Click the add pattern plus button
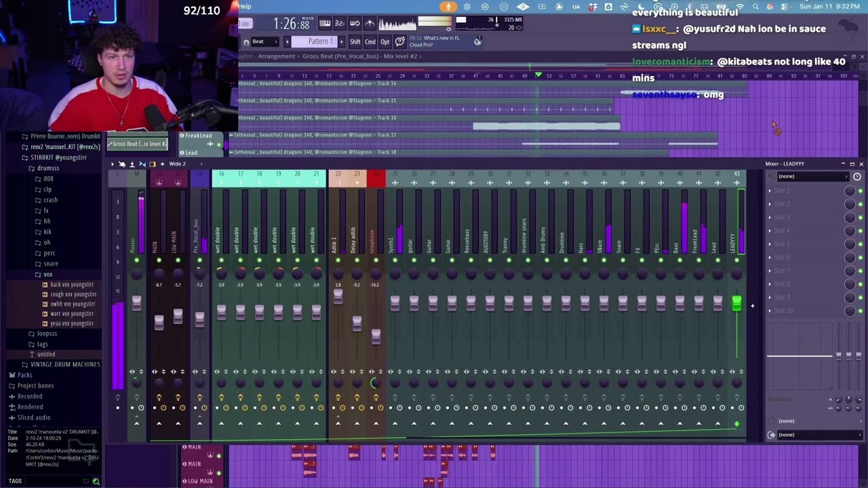The width and height of the screenshot is (868, 488). [342, 42]
